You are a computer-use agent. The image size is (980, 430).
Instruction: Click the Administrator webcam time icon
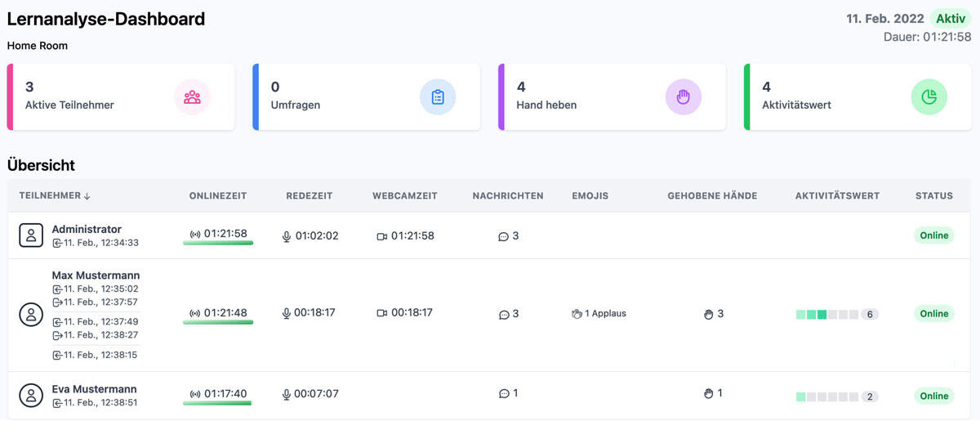381,236
